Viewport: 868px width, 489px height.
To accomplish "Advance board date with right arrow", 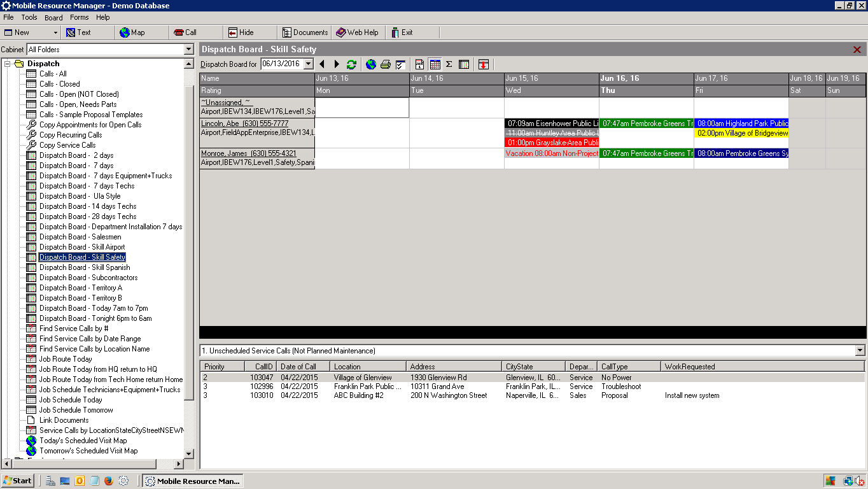I will click(337, 64).
